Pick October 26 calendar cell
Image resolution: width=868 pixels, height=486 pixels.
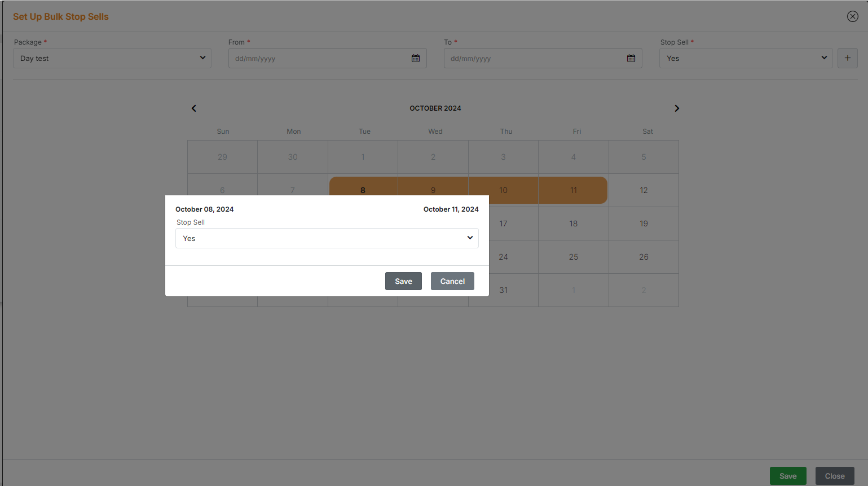(x=644, y=257)
